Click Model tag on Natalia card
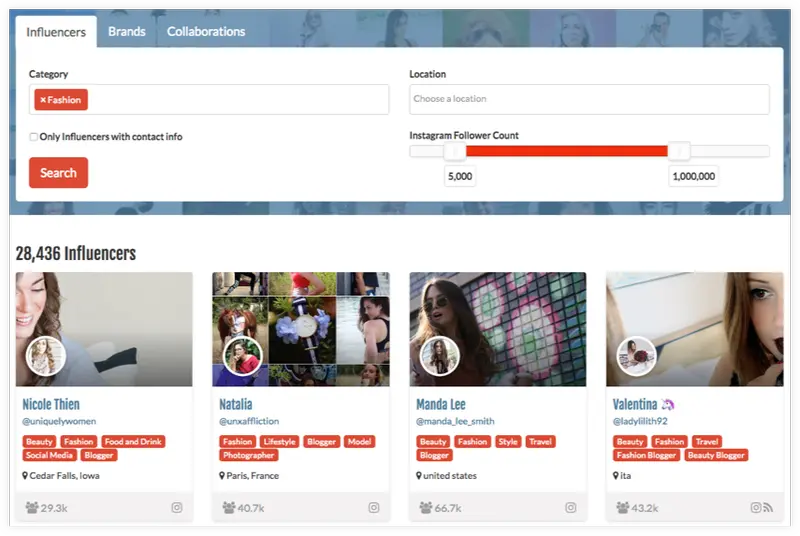 359,441
